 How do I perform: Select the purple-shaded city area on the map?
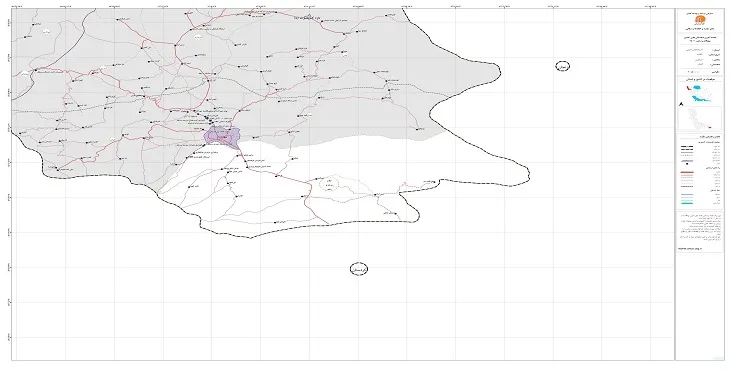tap(222, 136)
